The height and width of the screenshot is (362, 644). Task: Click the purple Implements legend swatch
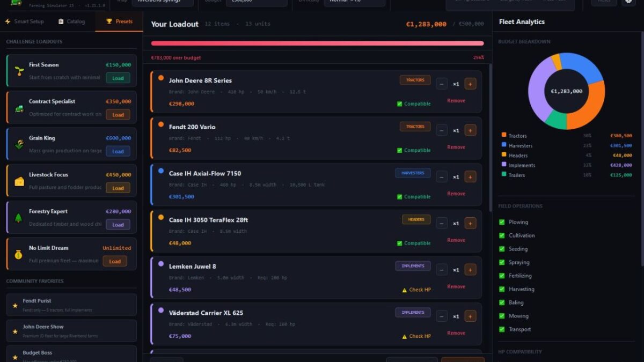(504, 165)
